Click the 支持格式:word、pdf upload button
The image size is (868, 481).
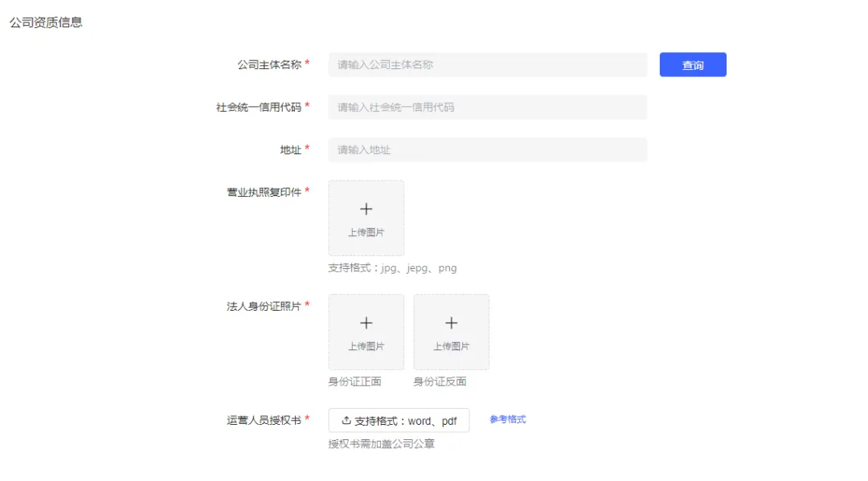tap(399, 420)
